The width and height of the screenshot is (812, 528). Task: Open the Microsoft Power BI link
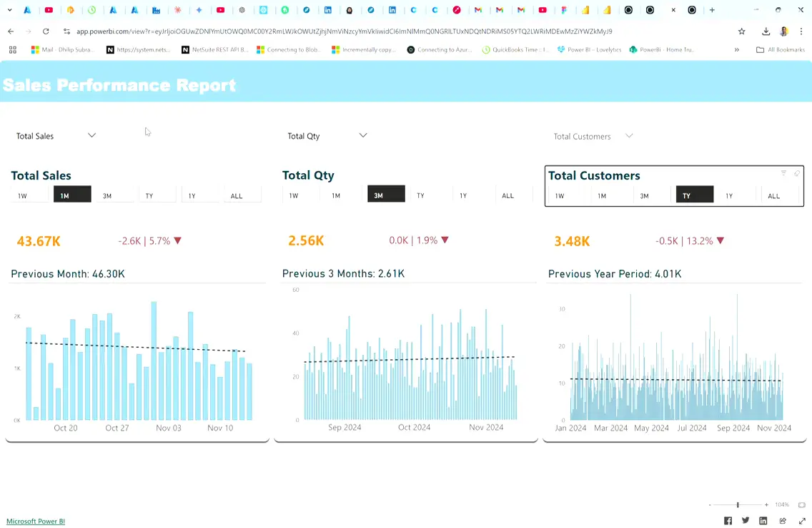(36, 522)
